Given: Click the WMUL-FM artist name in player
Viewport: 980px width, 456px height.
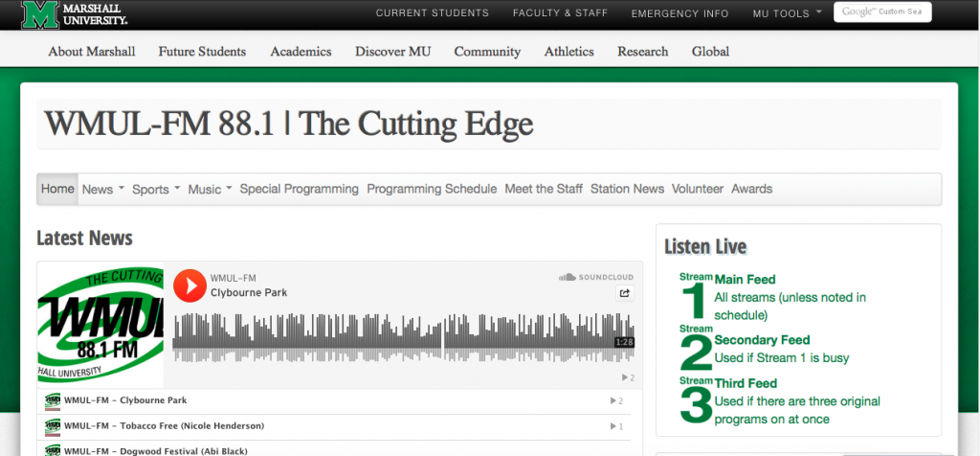Looking at the screenshot, I should tap(234, 279).
